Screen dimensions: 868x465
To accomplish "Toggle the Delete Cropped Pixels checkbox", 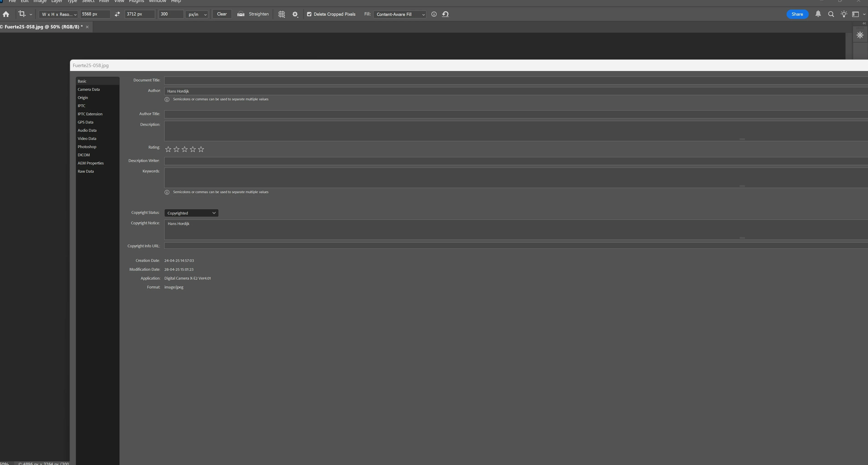I will 309,14.
